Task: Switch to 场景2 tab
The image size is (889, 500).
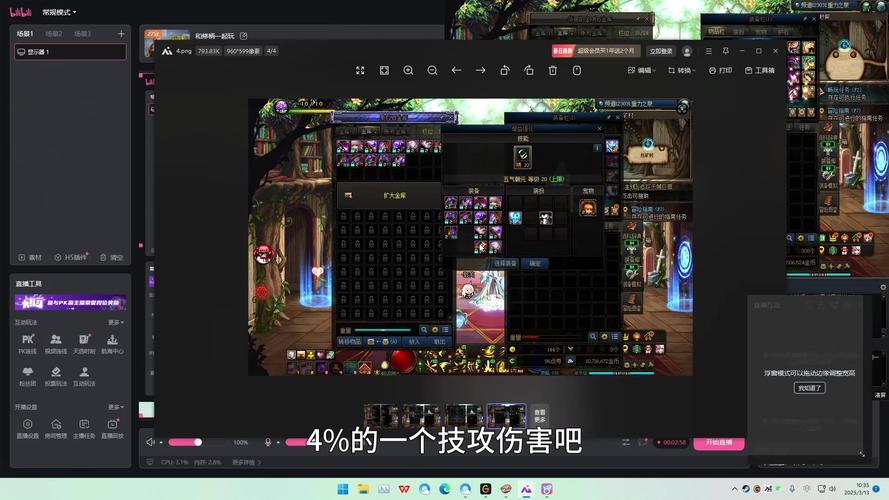Action: 54,34
